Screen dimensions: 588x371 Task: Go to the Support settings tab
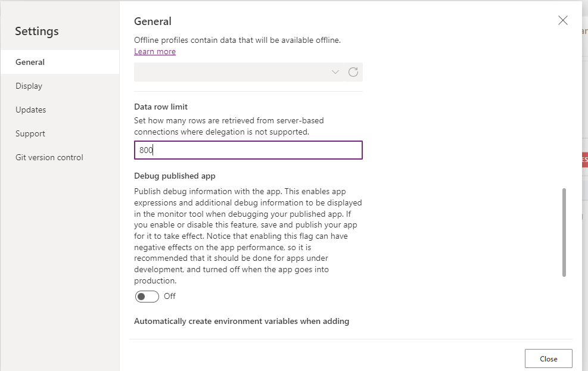coord(30,133)
